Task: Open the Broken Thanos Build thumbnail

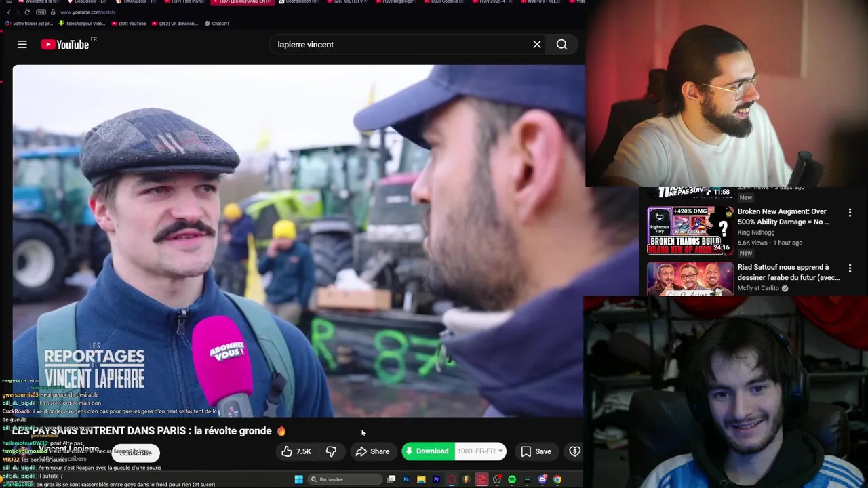Action: 690,230
